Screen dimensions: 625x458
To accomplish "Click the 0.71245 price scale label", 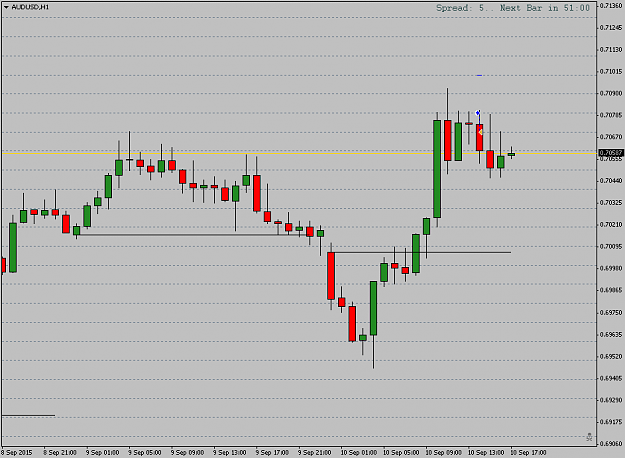I will click(x=611, y=28).
